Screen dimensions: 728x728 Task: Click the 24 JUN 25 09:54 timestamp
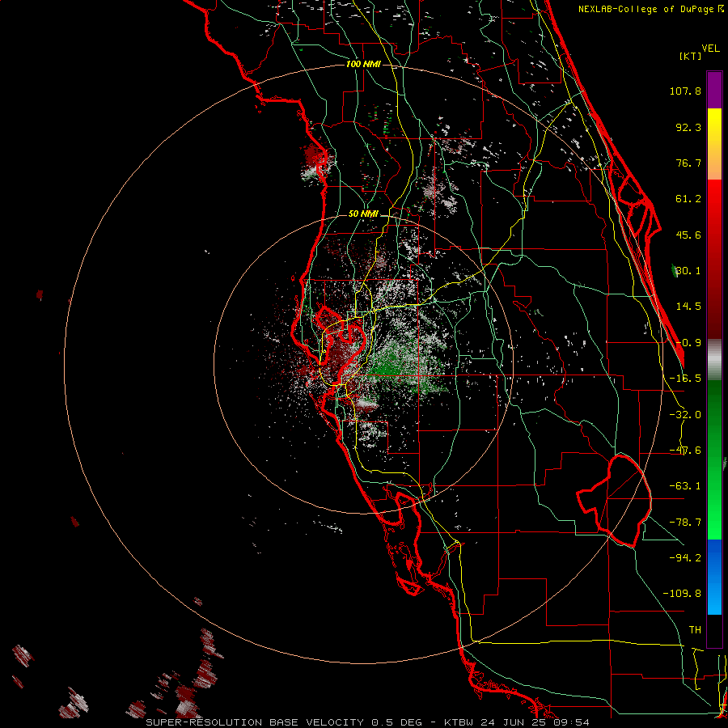(x=535, y=722)
